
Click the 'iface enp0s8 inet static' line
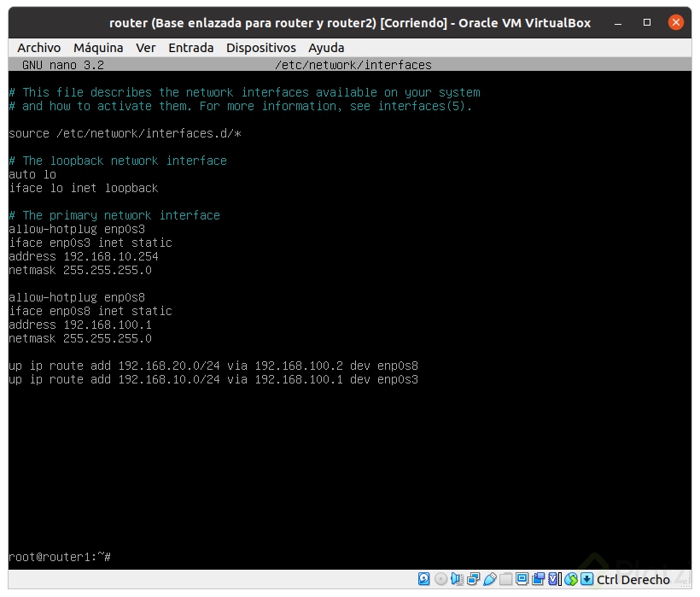[90, 311]
